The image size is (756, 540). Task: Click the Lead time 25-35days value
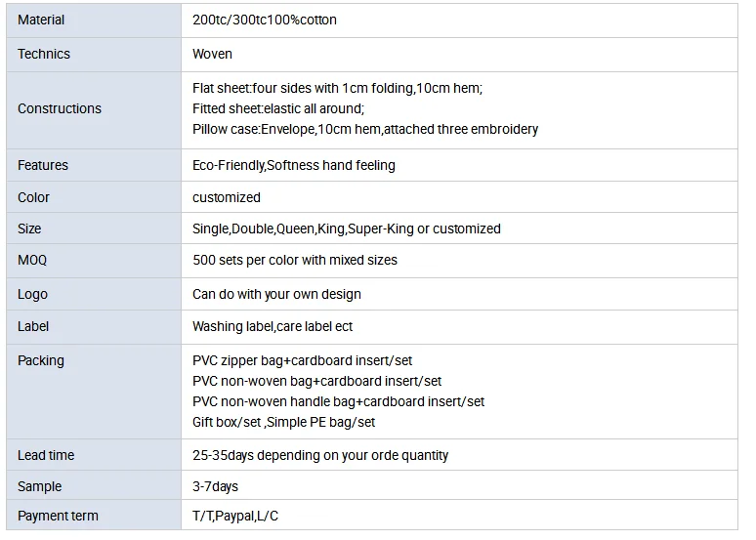[320, 455]
